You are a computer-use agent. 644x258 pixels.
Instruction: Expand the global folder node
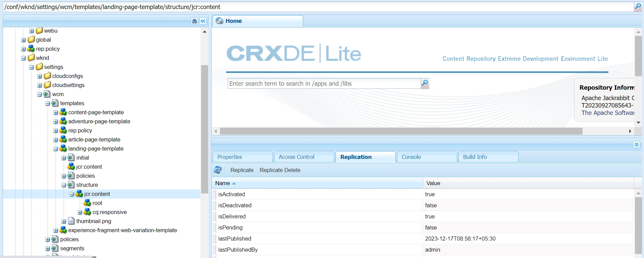click(24, 40)
